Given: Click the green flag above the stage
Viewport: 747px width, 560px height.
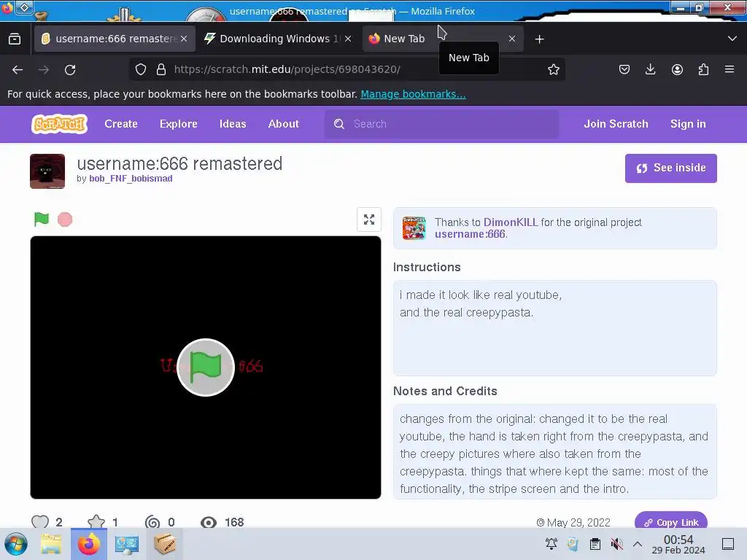Looking at the screenshot, I should tap(42, 219).
